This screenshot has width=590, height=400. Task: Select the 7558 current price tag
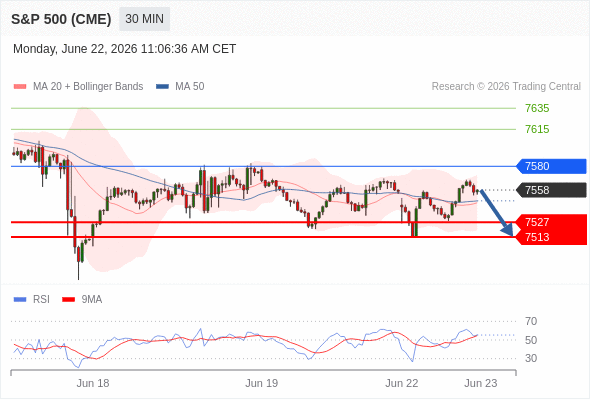click(x=551, y=190)
